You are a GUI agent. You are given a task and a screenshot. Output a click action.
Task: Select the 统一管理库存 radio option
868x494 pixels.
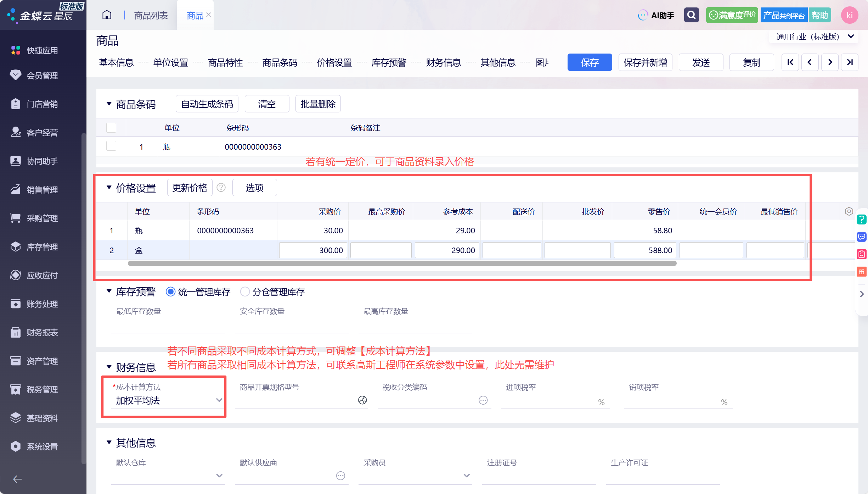click(x=170, y=292)
